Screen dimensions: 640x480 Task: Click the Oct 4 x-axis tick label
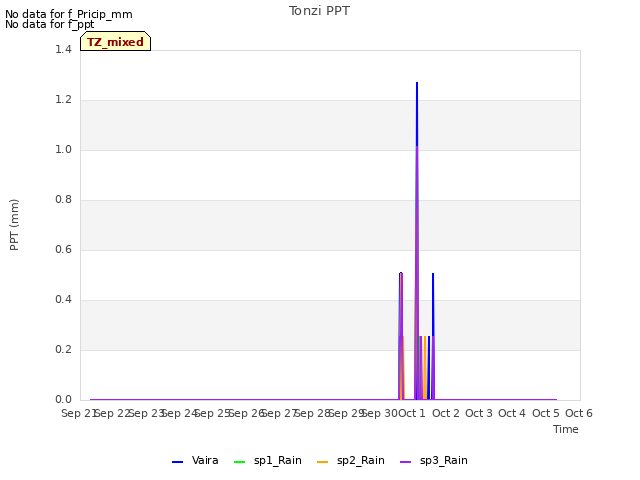(512, 413)
